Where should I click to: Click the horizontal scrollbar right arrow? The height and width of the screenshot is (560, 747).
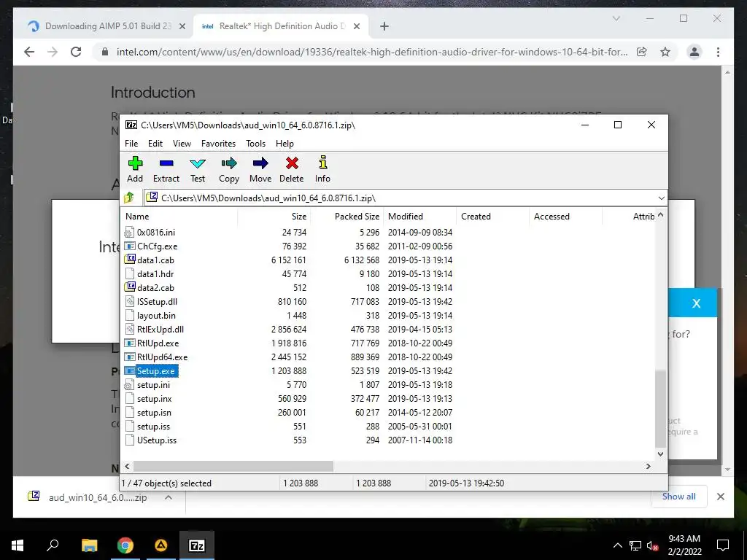click(x=649, y=466)
